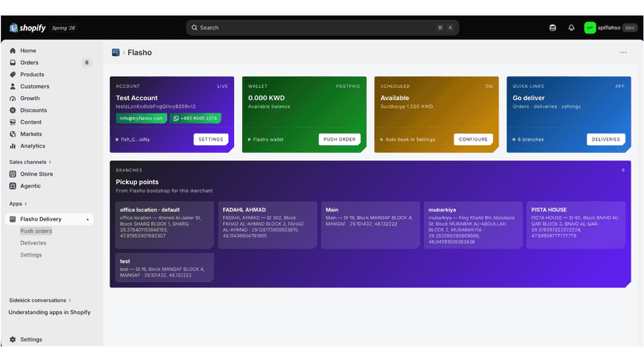Viewport: 644px width, 362px height.
Task: Click the Flasho Delivery app icon
Action: (x=12, y=219)
